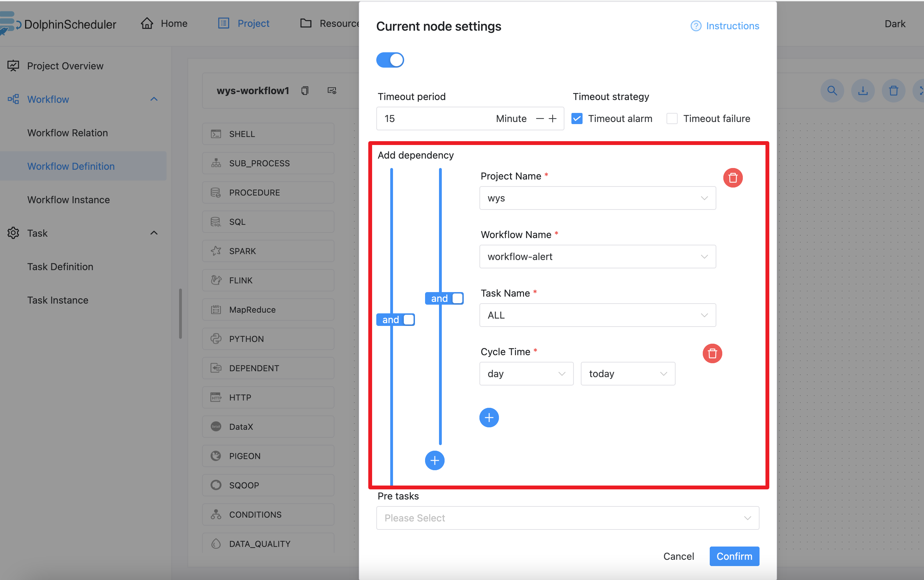This screenshot has height=580, width=924.
Task: Collapse the Workflow sidebar section
Action: (x=153, y=99)
